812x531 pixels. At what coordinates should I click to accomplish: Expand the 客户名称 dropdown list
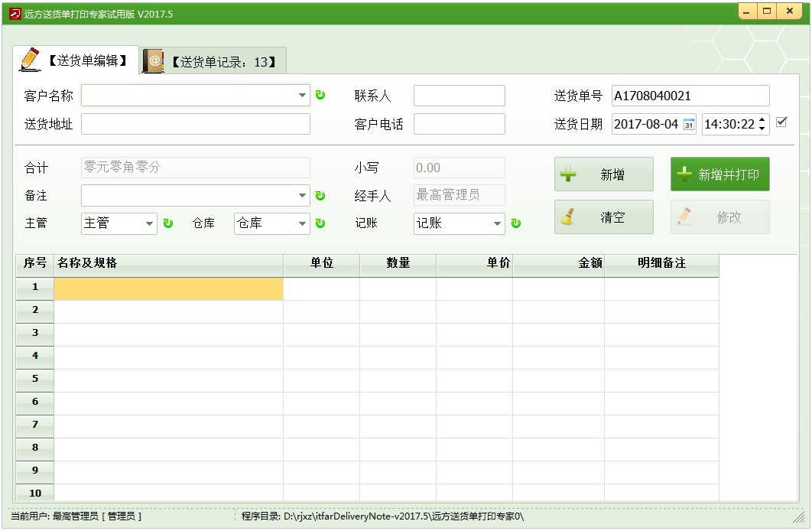tap(302, 96)
